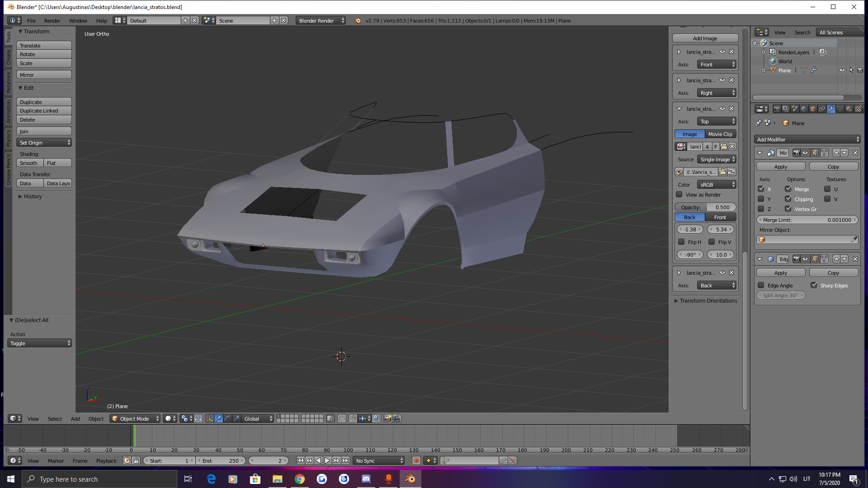868x488 pixels.
Task: Enable the Y axis mirror checkbox
Action: click(761, 199)
